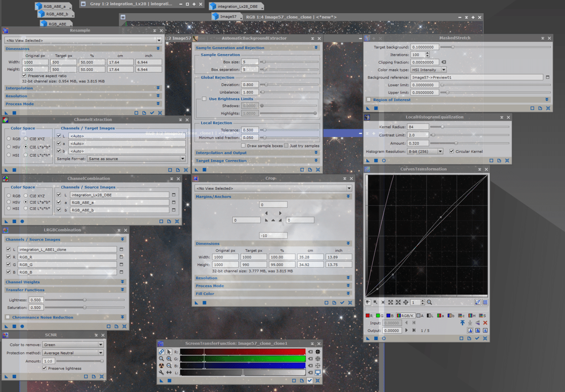Image resolution: width=565 pixels, height=392 pixels.
Task: Select the integration_Lx28_DBE tab
Action: (236, 7)
